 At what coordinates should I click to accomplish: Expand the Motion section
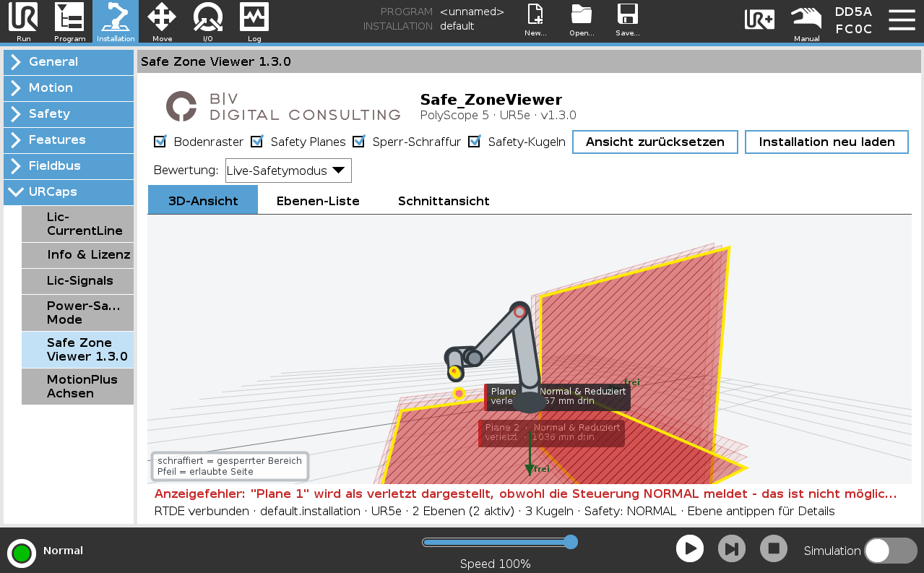click(69, 88)
